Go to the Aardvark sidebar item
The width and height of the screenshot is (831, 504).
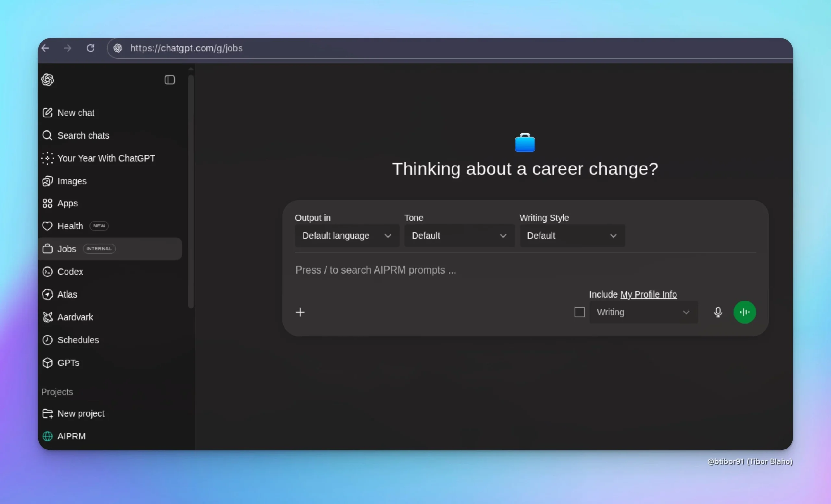[75, 317]
